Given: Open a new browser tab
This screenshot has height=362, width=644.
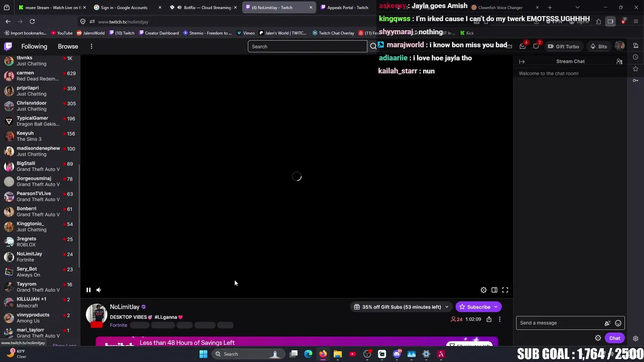Looking at the screenshot, I should pyautogui.click(x=549, y=8).
